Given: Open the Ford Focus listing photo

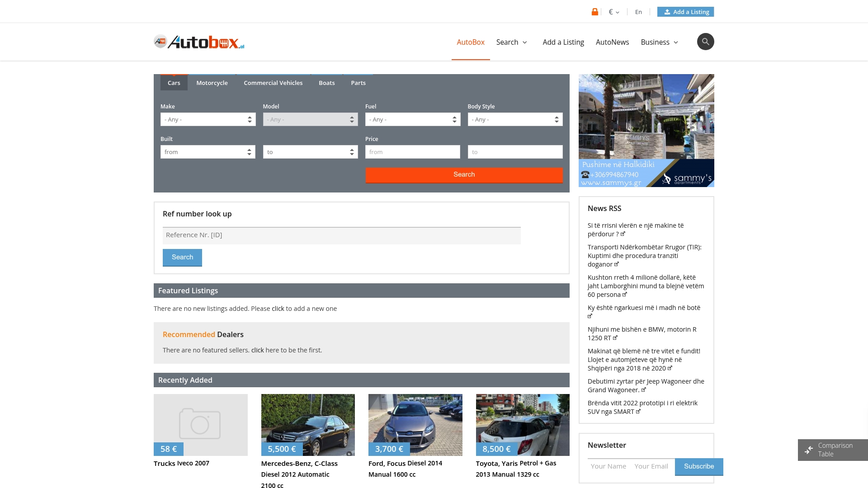Looking at the screenshot, I should tap(415, 425).
